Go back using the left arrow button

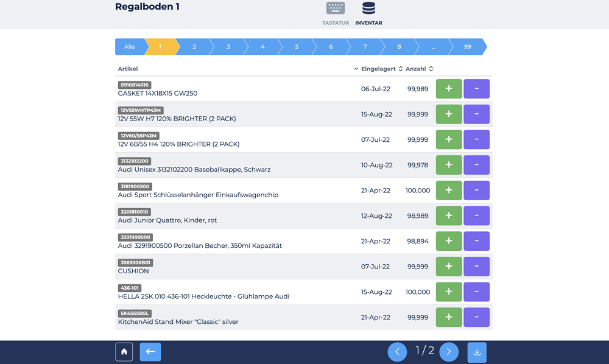(x=150, y=352)
